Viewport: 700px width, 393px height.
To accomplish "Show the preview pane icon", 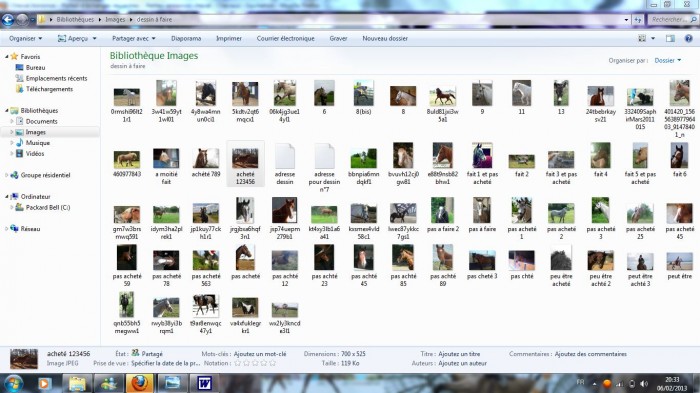I will 670,38.
